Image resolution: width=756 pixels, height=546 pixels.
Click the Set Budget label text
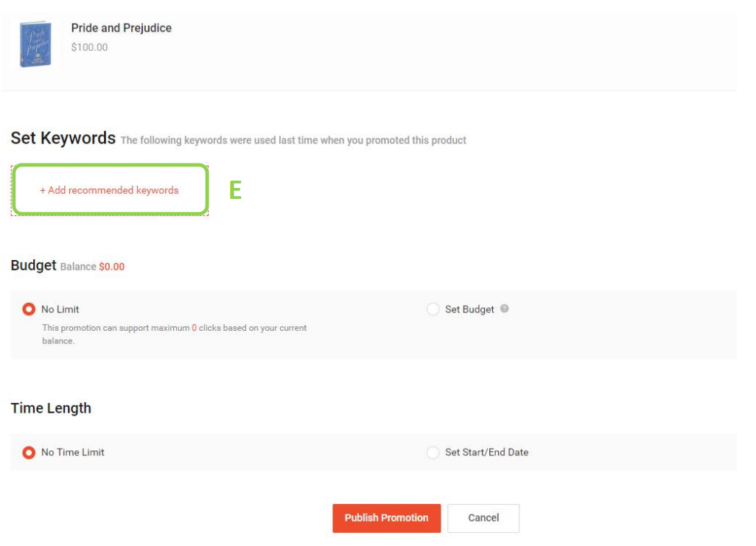[469, 309]
